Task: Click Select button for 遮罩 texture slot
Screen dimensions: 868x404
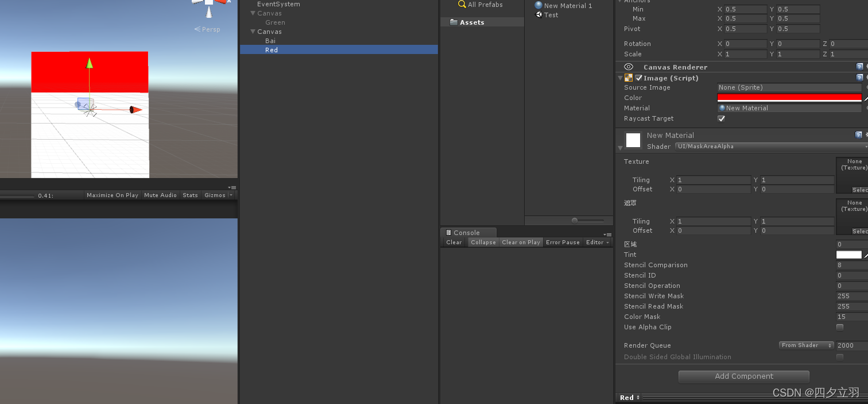Action: pyautogui.click(x=860, y=231)
